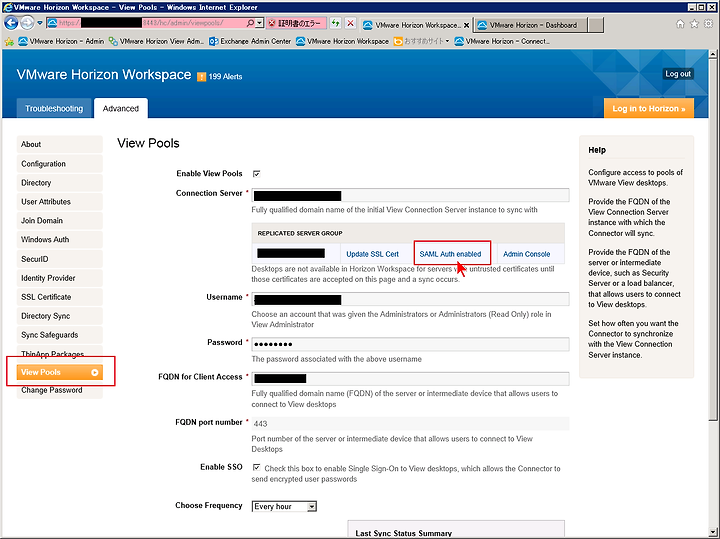This screenshot has width=720, height=539.
Task: Open the address bar autocomplete dropdown
Action: 259,23
